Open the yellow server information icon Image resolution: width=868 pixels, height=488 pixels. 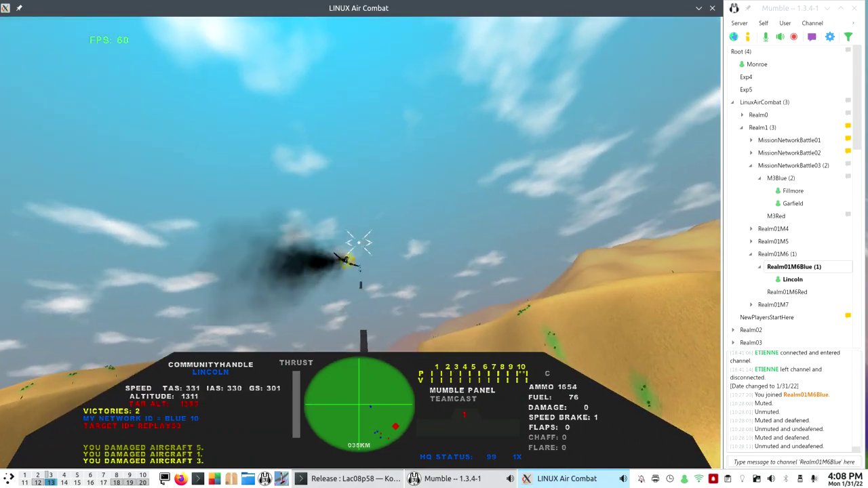(x=748, y=37)
